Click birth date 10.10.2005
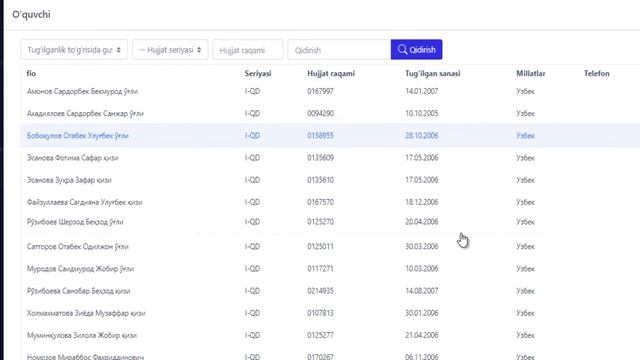Screen dimensions: 640x360 coord(422,113)
